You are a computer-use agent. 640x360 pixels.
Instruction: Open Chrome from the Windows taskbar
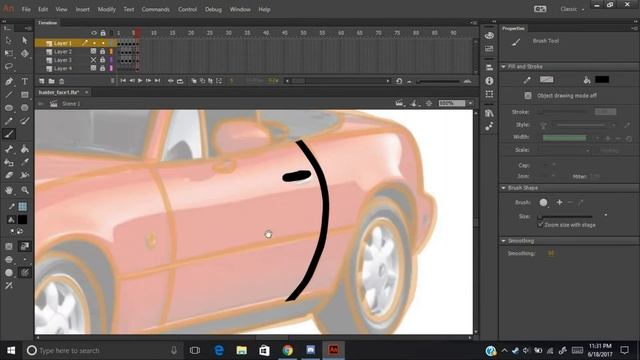[287, 350]
